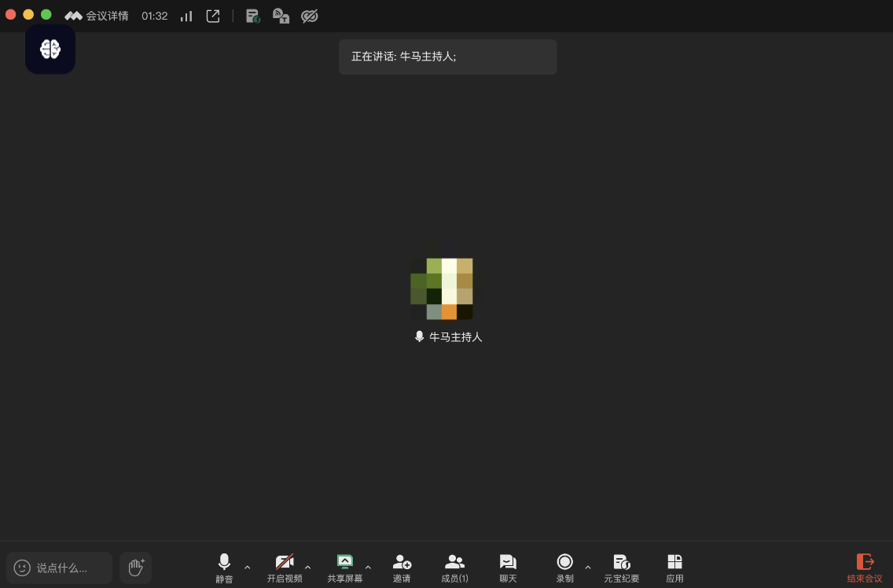Viewport: 893px width, 588px height.
Task: Open video settings via its chevron
Action: (307, 567)
